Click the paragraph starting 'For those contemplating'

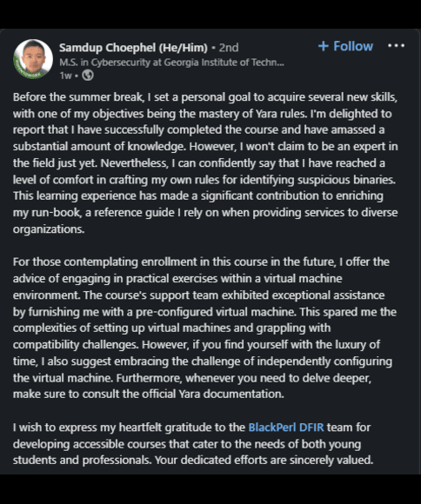pos(204,328)
